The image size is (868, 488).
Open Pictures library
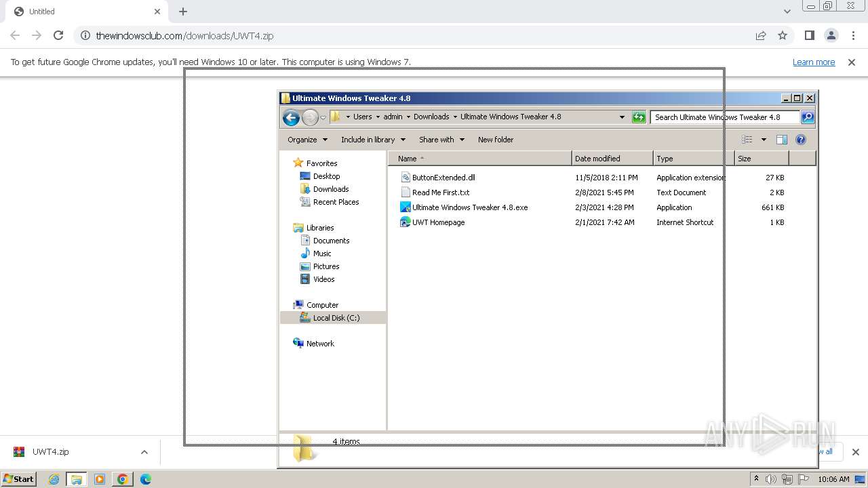point(325,266)
